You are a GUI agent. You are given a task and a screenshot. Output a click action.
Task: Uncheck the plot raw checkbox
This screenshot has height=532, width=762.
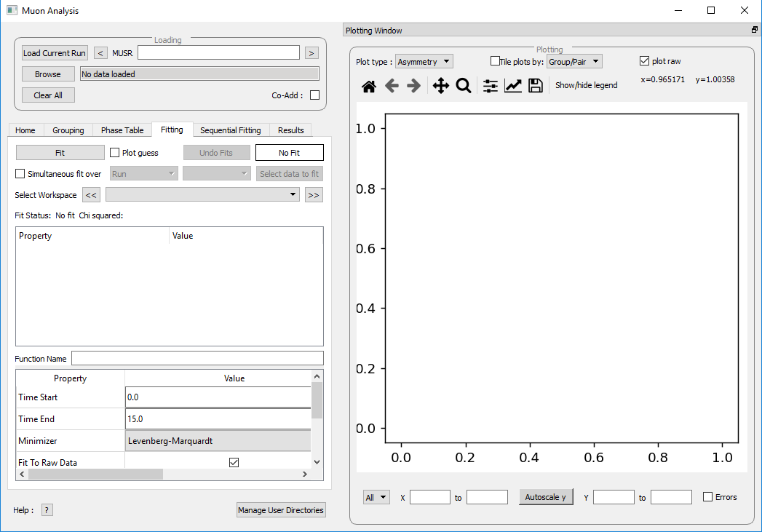point(643,61)
